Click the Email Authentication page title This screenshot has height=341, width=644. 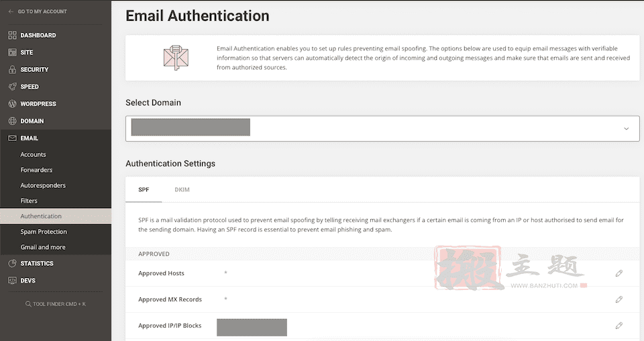tap(197, 16)
